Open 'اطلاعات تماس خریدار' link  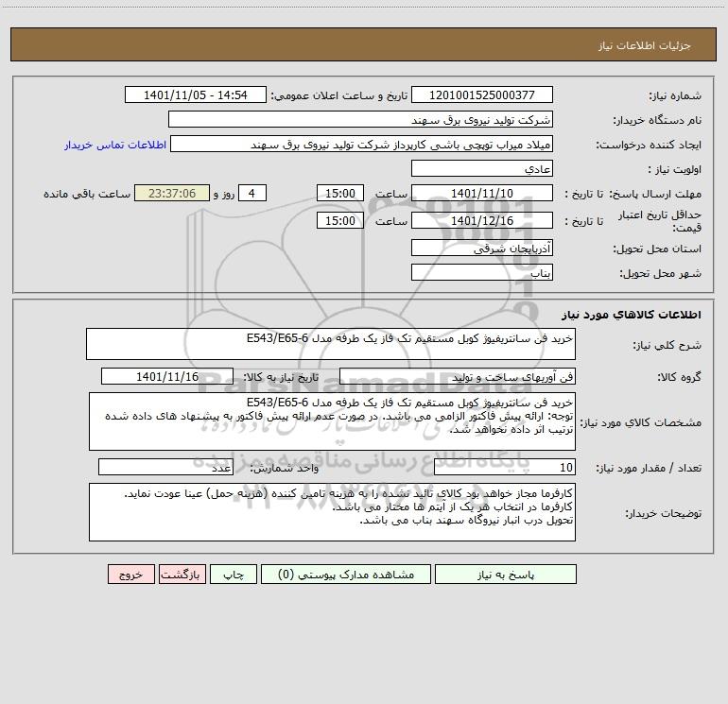[x=115, y=145]
